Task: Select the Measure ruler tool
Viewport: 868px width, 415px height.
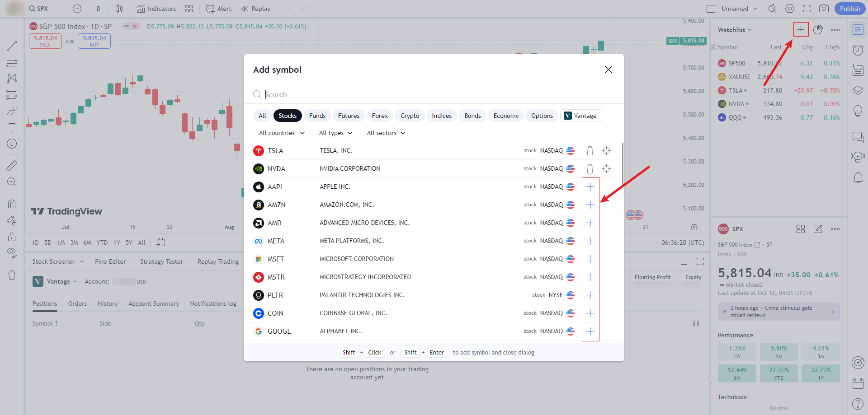Action: pyautogui.click(x=12, y=166)
